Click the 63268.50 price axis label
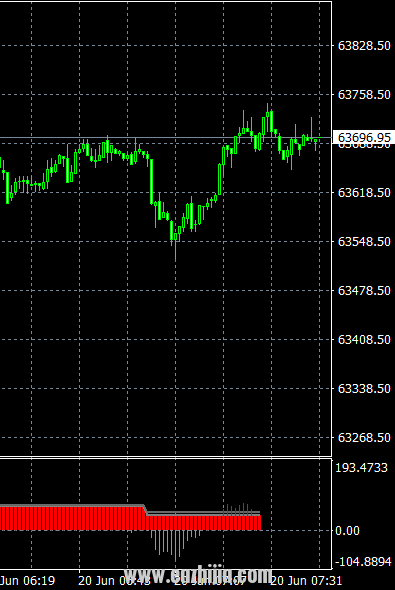The image size is (395, 590). 364,438
